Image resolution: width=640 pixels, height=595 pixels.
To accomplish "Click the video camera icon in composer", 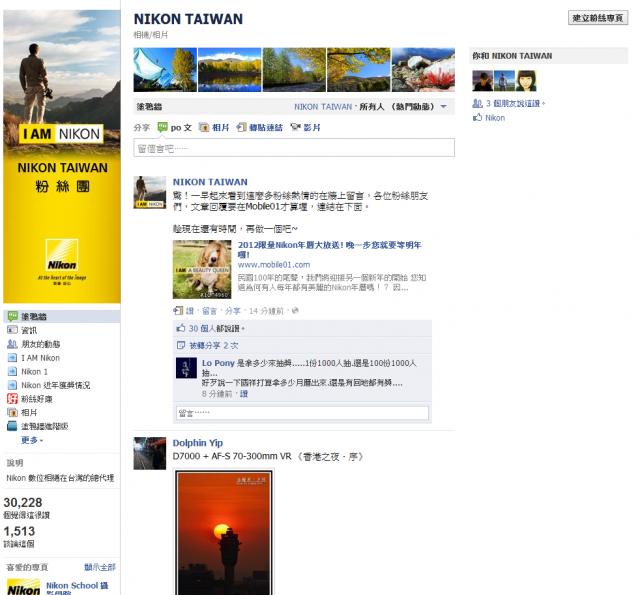I will (x=295, y=127).
